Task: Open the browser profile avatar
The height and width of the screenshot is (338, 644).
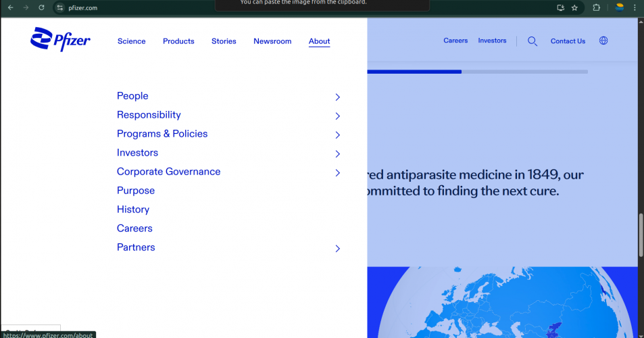Action: tap(620, 7)
